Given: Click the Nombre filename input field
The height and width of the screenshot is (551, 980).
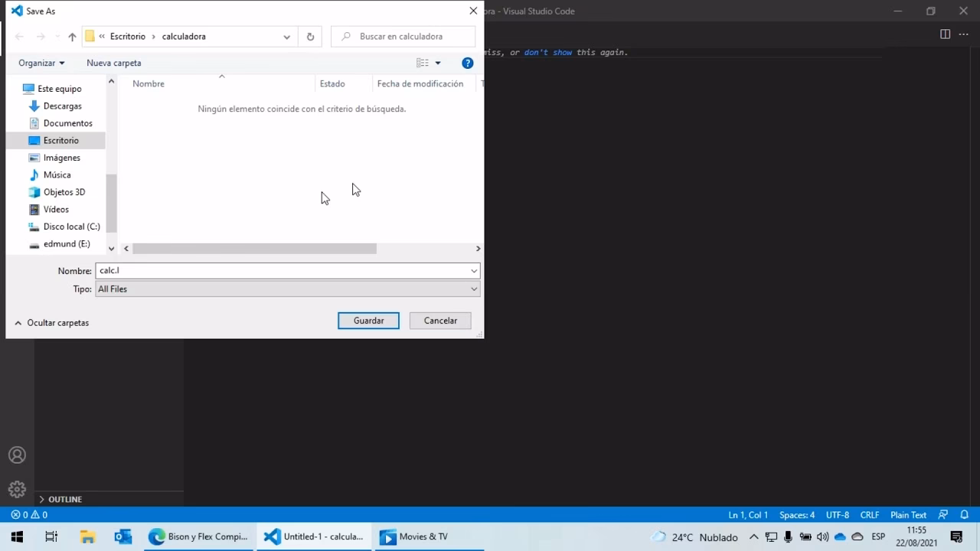Looking at the screenshot, I should pyautogui.click(x=282, y=271).
